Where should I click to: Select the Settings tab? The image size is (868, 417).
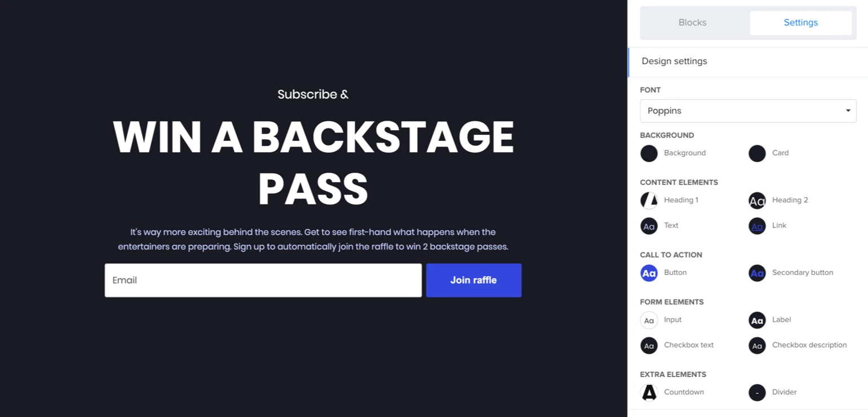(x=800, y=23)
